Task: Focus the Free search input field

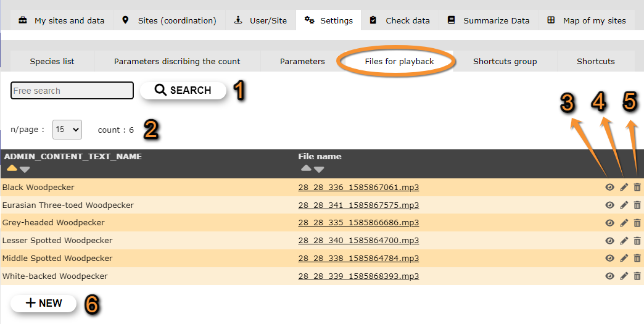Action: [72, 91]
